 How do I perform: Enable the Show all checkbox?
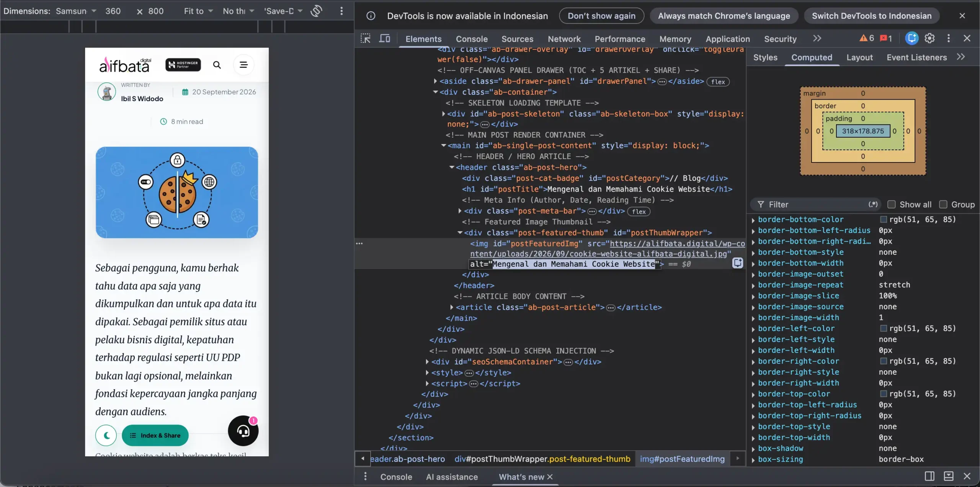coord(892,205)
